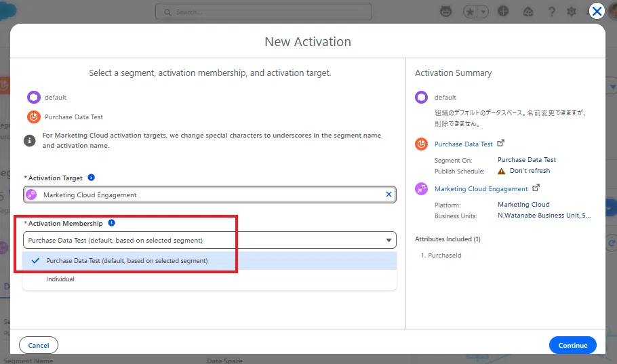
Task: Open the Favorites star icon
Action: (471, 12)
